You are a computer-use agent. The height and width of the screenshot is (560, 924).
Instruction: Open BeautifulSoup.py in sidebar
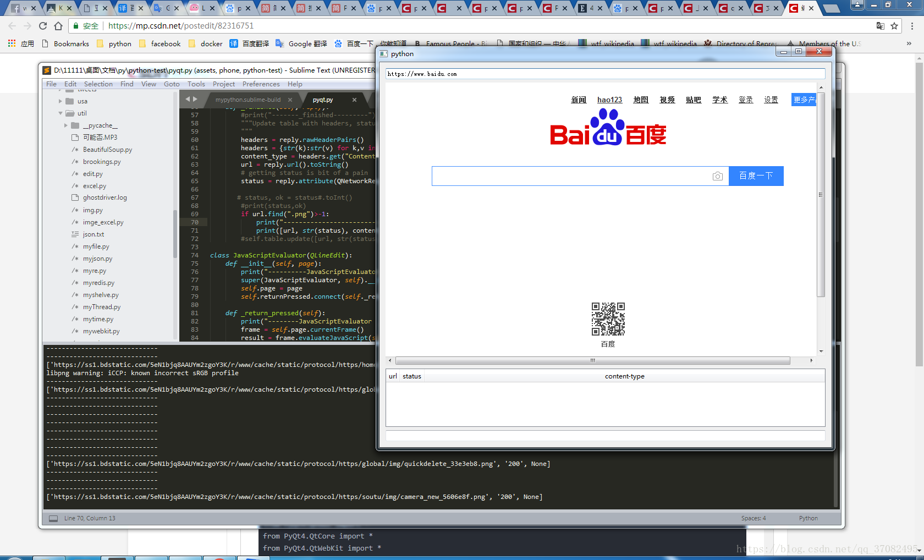pyautogui.click(x=107, y=150)
